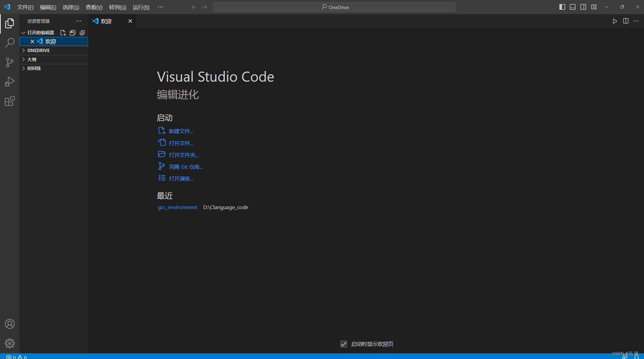Click the 打开文件... link

point(181,143)
